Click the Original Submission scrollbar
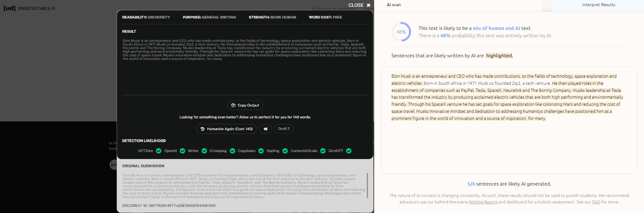644x213 pixels. click(x=367, y=185)
